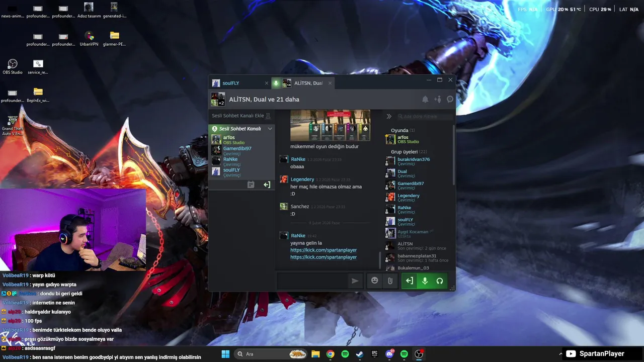Screen dimensions: 644x362
Task: Toggle headphone audio output button
Action: click(440, 281)
